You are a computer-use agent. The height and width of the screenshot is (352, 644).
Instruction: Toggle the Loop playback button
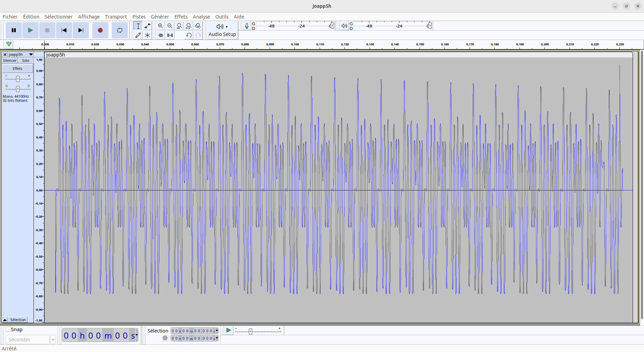click(x=119, y=30)
